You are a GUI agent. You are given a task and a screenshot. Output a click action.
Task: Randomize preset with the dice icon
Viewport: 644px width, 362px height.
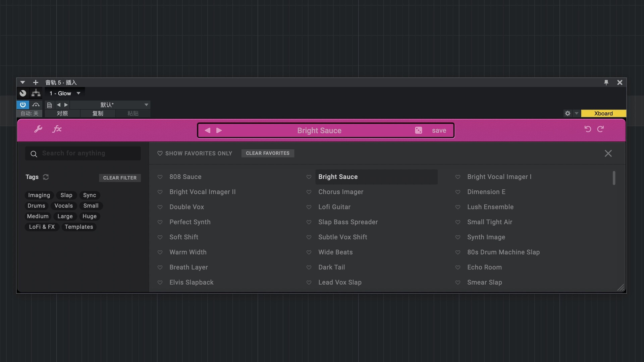click(x=418, y=130)
